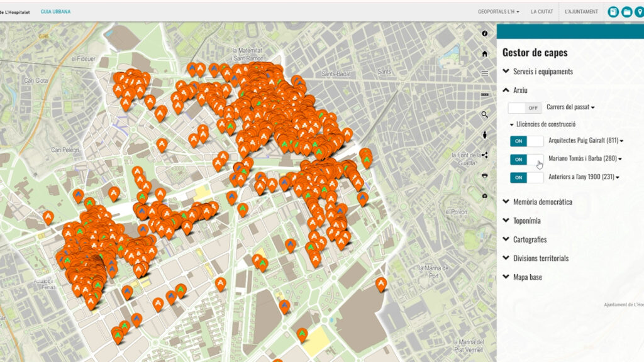Click LA CIUTAT in top navigation
The image size is (644, 362).
(x=541, y=12)
